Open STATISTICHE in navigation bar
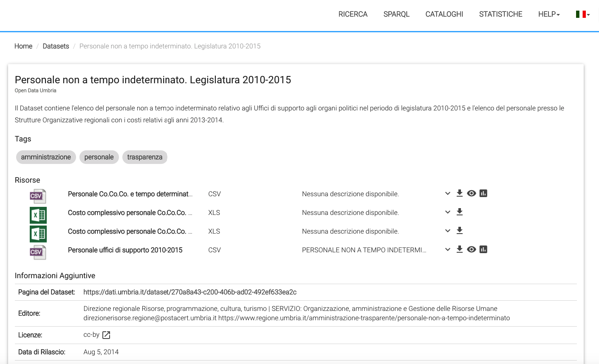The image size is (599, 364). pyautogui.click(x=501, y=14)
